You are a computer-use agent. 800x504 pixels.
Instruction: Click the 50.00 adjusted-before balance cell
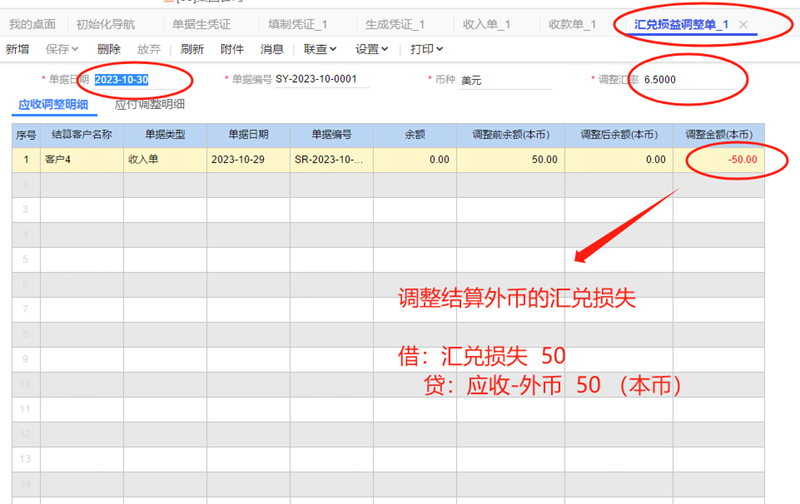511,160
